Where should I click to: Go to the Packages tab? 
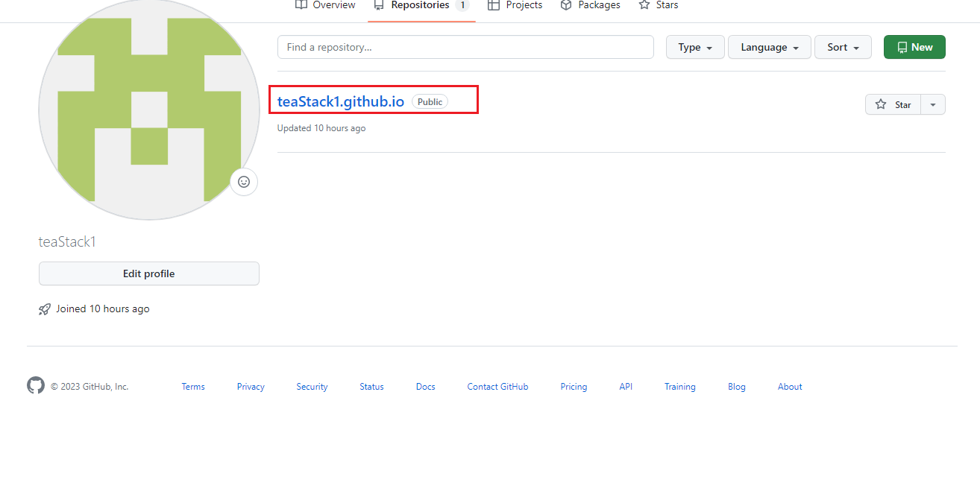(x=590, y=5)
